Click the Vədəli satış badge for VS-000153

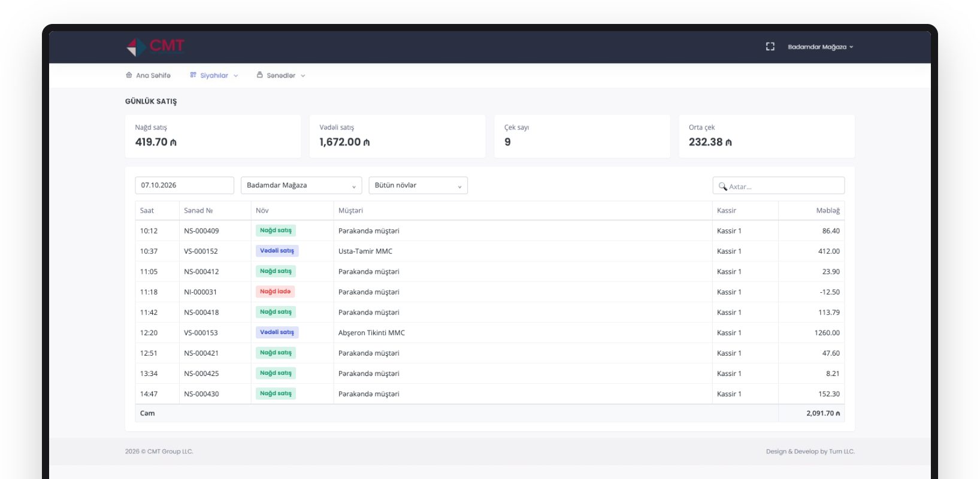pos(277,332)
